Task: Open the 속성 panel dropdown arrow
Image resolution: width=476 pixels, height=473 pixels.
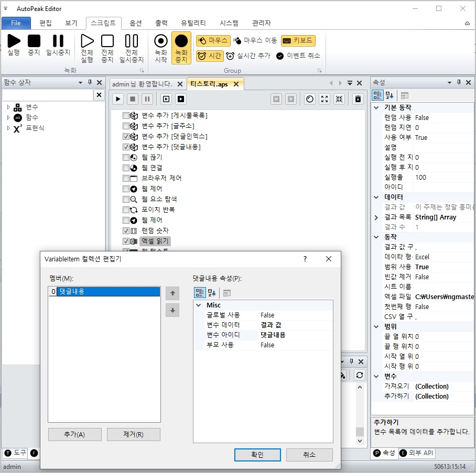Action: pyautogui.click(x=449, y=83)
